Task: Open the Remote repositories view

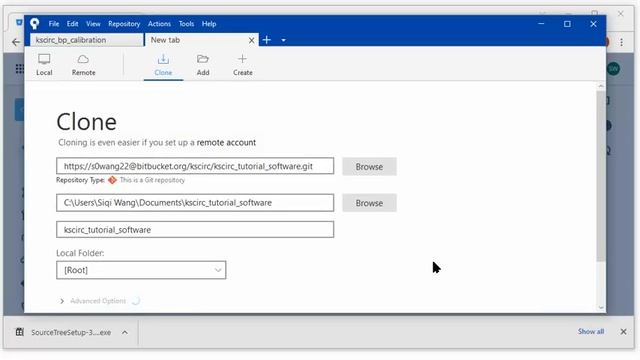Action: pos(83,64)
